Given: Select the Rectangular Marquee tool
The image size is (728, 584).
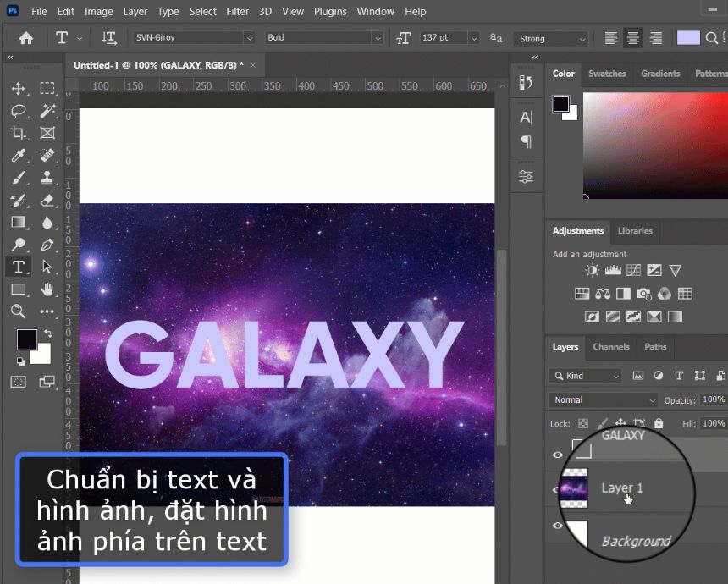Looking at the screenshot, I should point(47,88).
